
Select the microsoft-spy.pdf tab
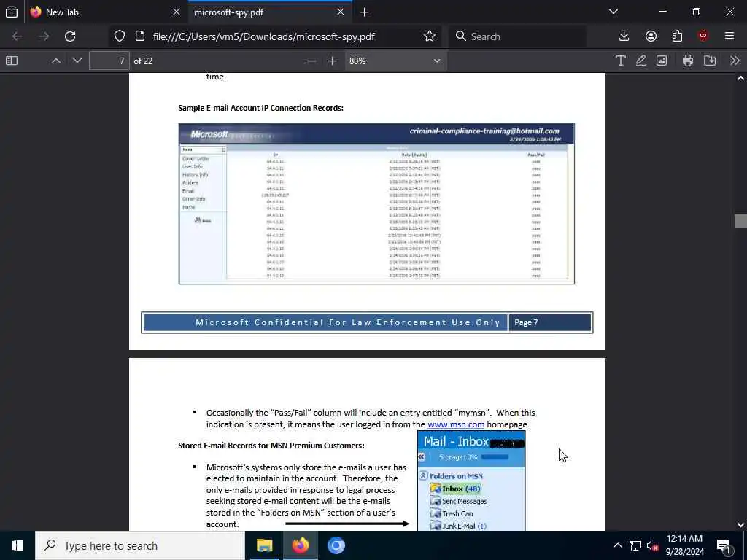click(270, 12)
